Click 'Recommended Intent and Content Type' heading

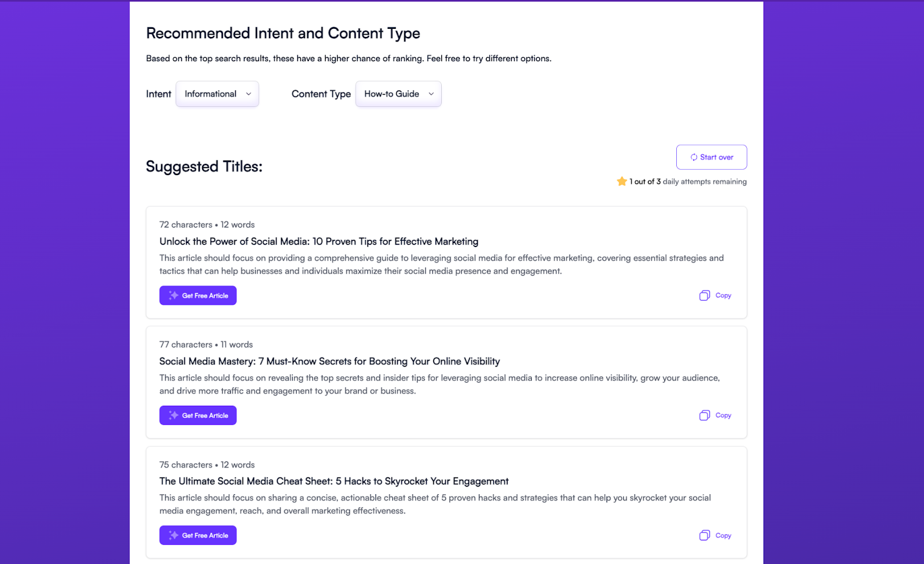coord(283,33)
